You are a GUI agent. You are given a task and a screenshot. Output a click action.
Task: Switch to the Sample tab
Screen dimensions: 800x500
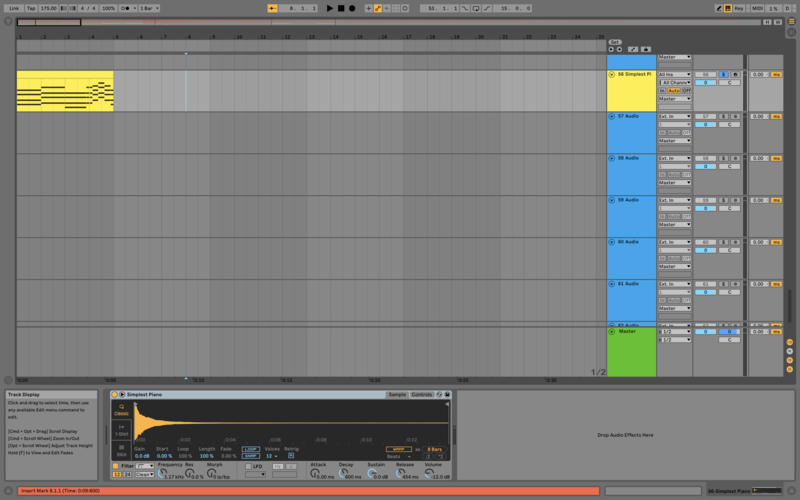[397, 395]
